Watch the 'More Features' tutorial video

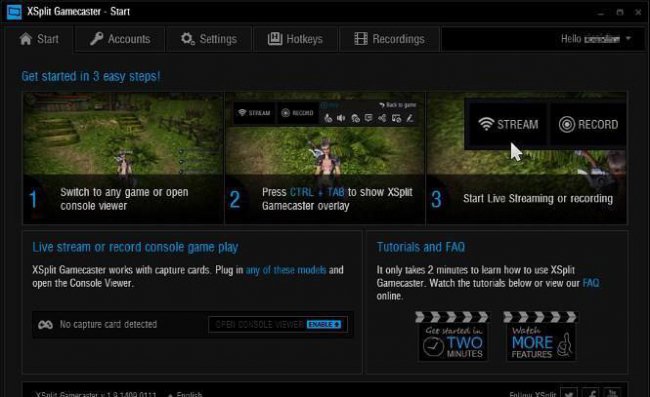541,337
